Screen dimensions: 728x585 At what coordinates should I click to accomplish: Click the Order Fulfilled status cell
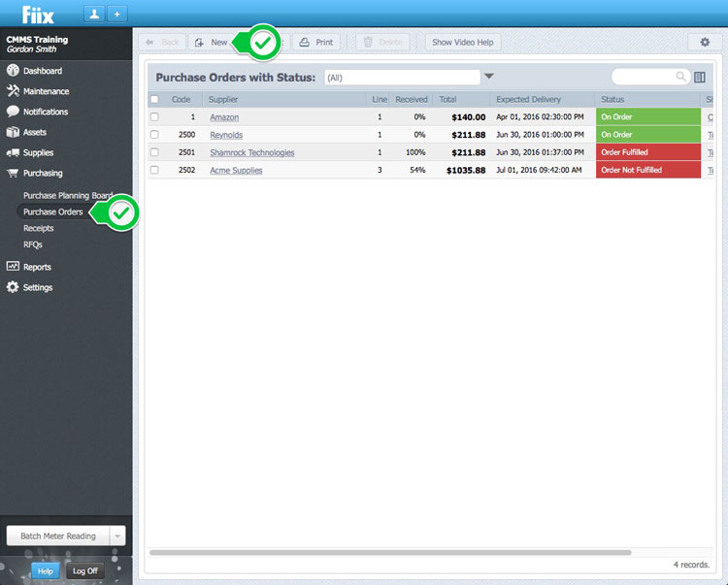click(648, 152)
